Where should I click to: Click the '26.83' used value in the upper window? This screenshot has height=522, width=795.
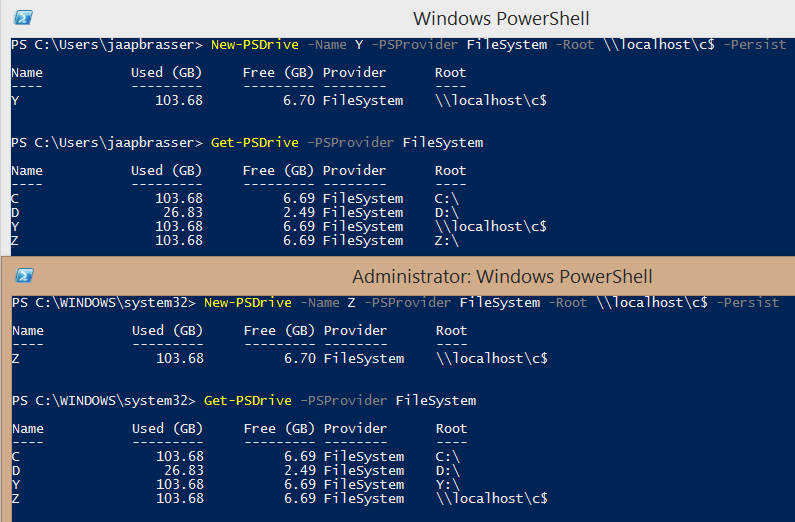(x=182, y=213)
